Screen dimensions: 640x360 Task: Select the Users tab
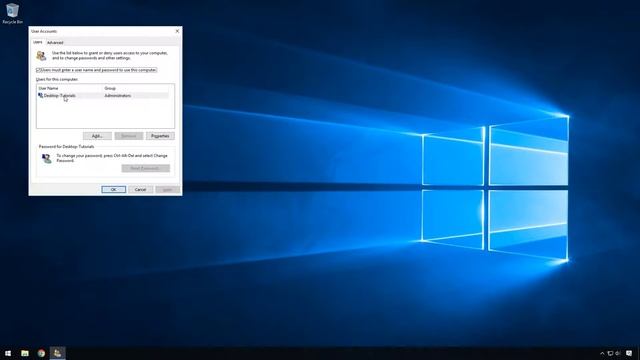pyautogui.click(x=38, y=42)
